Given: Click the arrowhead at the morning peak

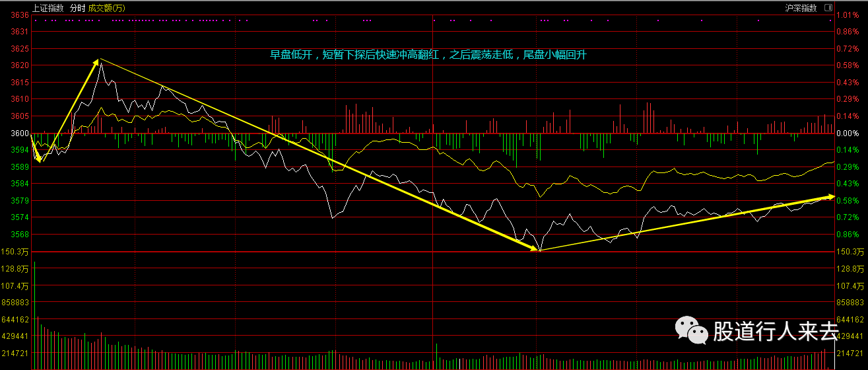Looking at the screenshot, I should [x=98, y=62].
